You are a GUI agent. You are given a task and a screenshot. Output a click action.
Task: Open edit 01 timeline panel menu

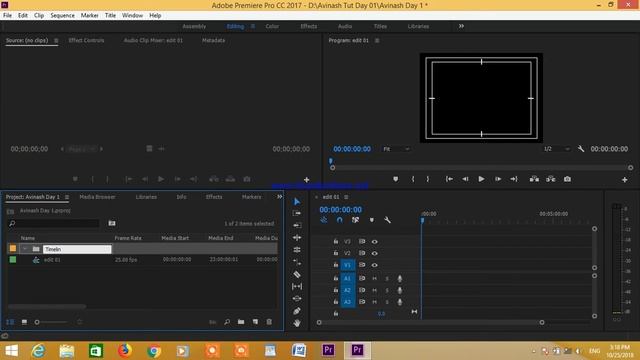(x=346, y=197)
